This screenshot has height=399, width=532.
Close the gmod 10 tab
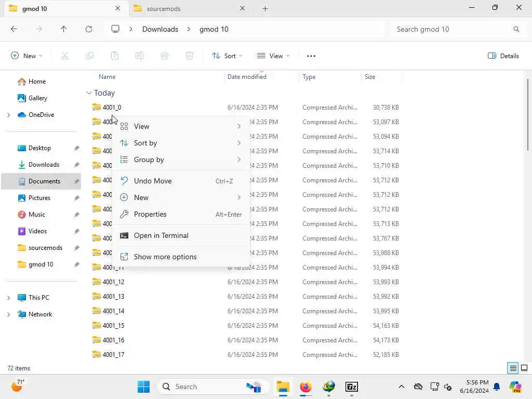tap(117, 8)
